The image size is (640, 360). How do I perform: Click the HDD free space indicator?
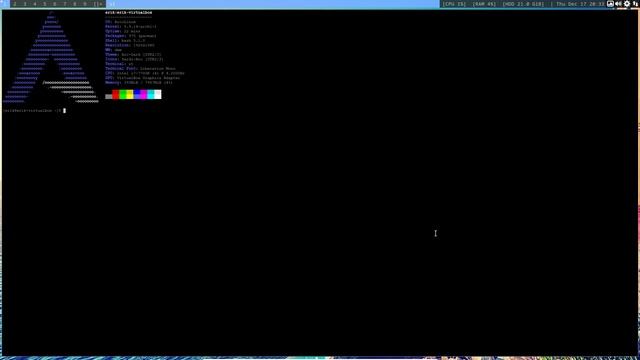tap(523, 4)
